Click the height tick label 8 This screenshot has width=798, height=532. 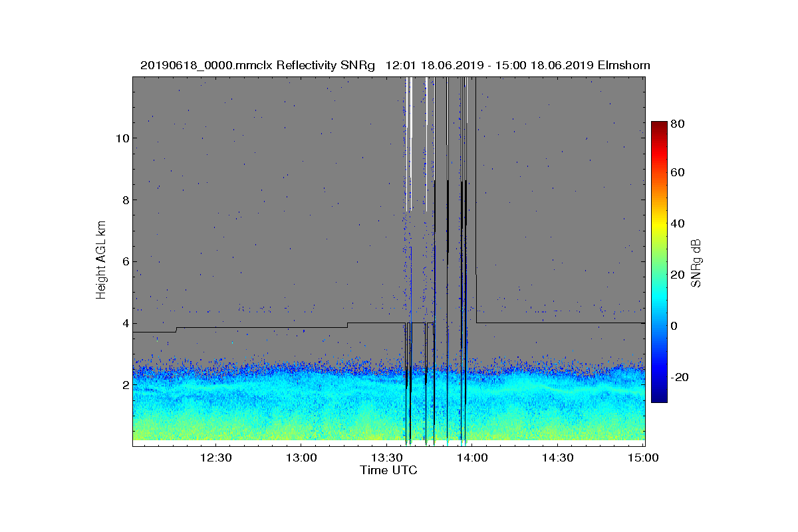pyautogui.click(x=124, y=199)
